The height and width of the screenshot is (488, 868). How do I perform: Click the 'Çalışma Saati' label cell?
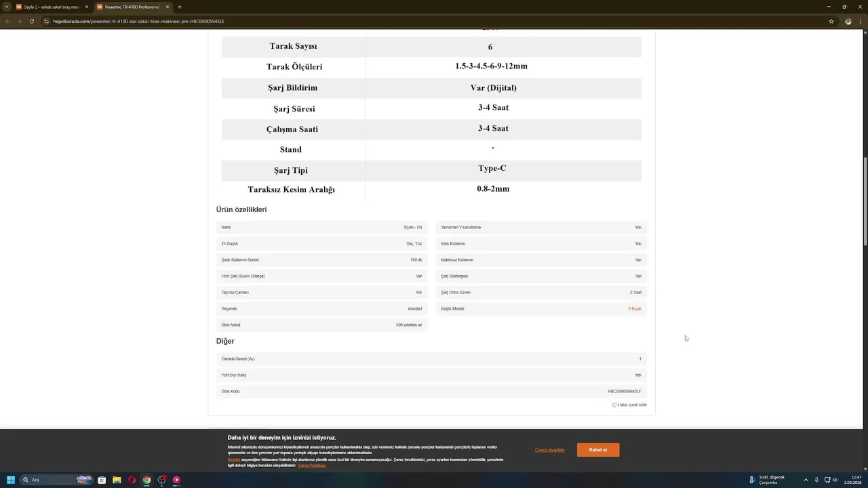point(292,129)
